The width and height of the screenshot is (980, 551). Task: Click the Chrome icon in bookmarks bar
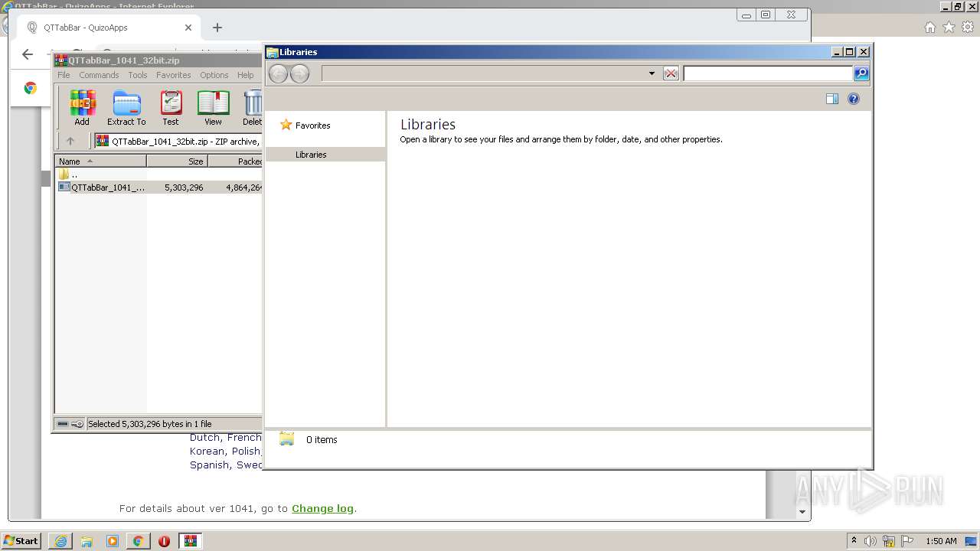click(x=30, y=88)
